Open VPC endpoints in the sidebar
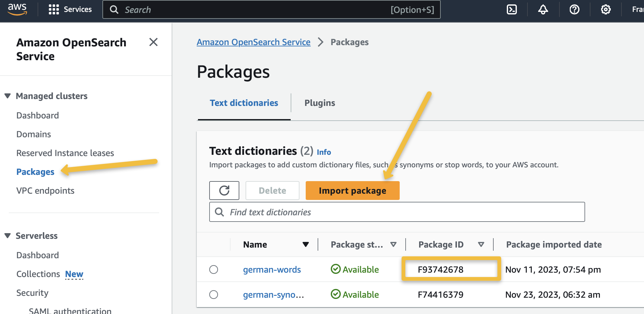This screenshot has height=314, width=644. 45,191
